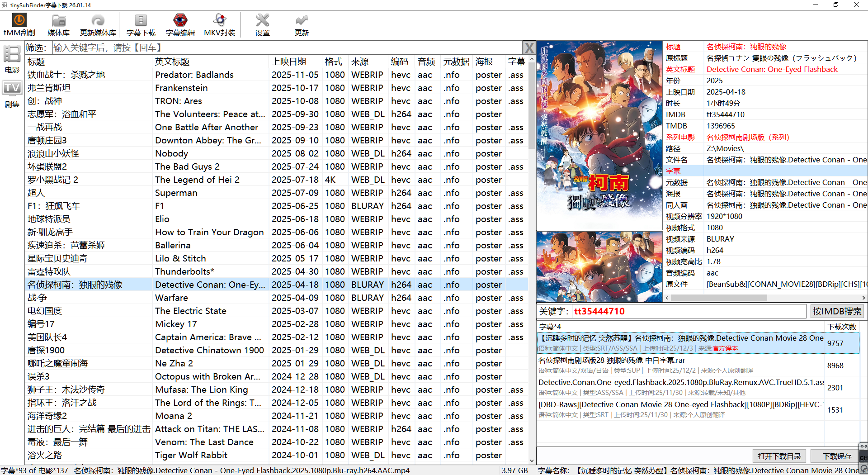Viewport: 868px width, 475px height.
Task: Select How to Train Your Dragon row
Action: pos(277,232)
